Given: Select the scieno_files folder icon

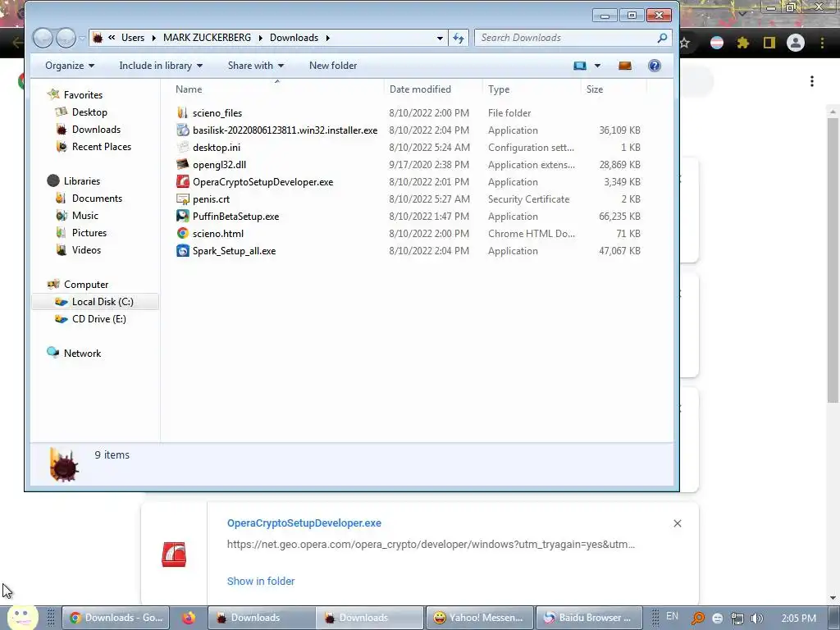Looking at the screenshot, I should coord(183,113).
